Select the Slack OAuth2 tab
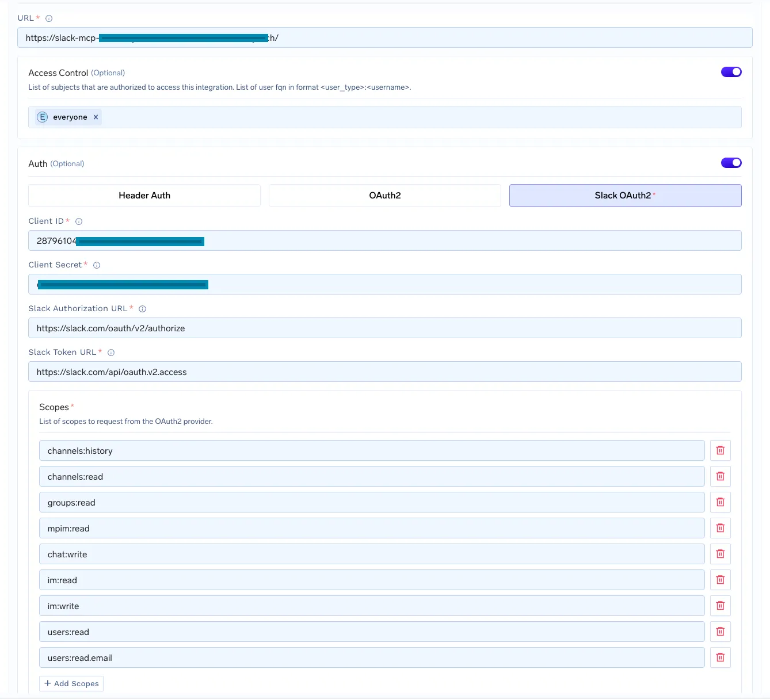 click(625, 196)
